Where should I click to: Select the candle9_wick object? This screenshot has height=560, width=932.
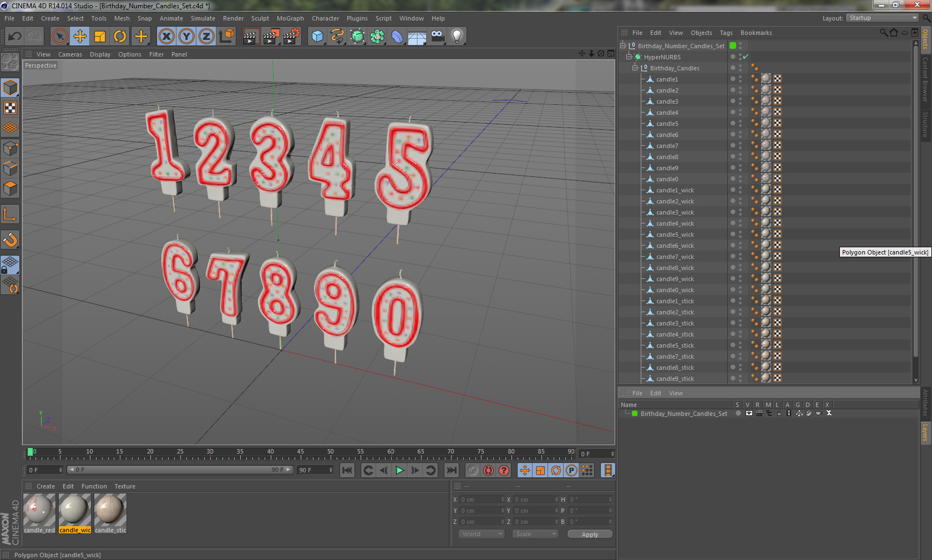pyautogui.click(x=675, y=279)
